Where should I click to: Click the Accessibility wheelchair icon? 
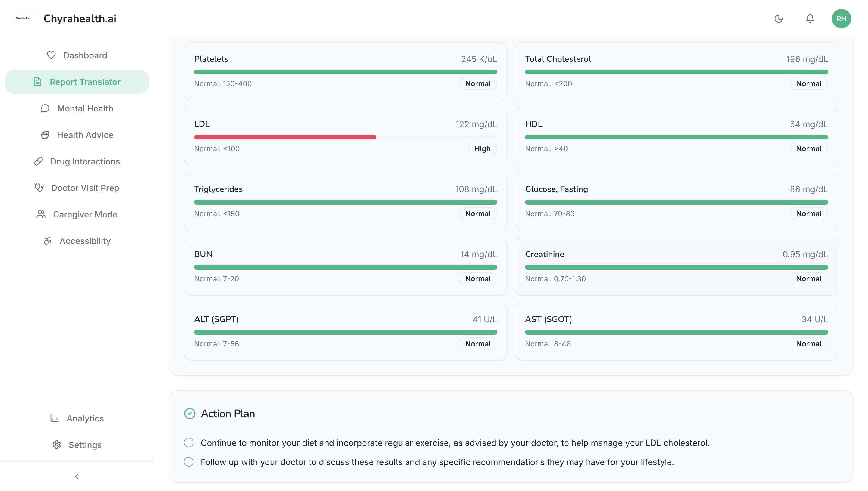pos(48,241)
